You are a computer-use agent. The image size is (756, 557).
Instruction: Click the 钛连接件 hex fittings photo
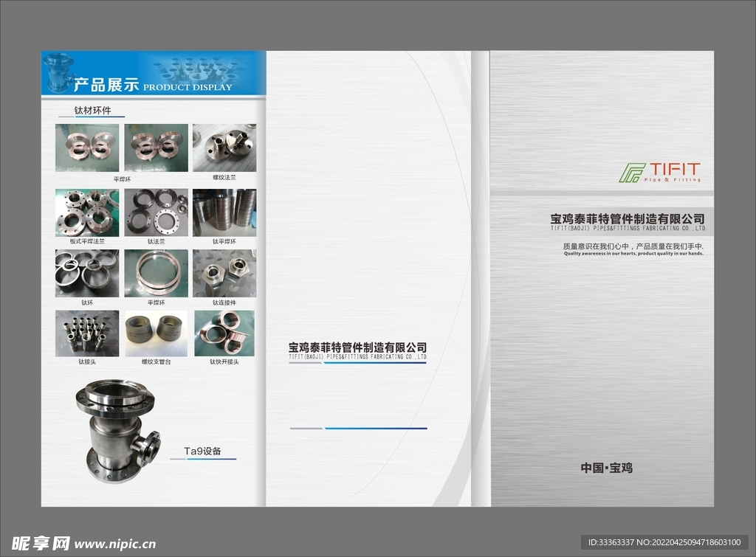click(x=224, y=273)
